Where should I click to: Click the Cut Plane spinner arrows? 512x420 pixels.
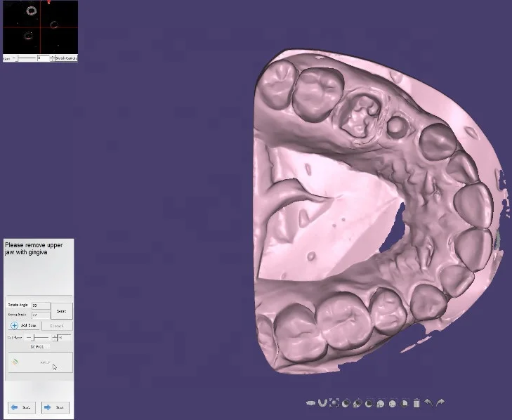tap(55, 338)
